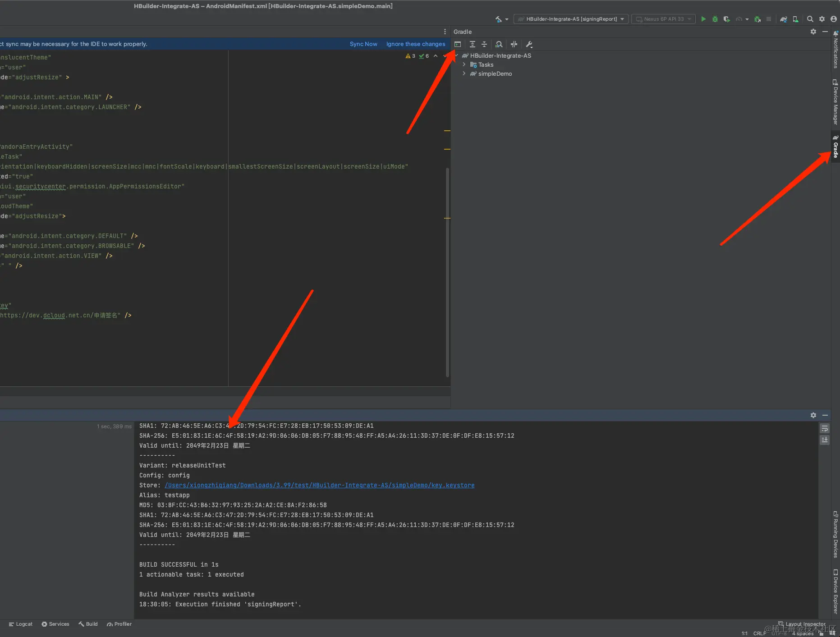The width and height of the screenshot is (840, 637).
Task: Open IDE settings gear in main toolbar
Action: tap(822, 19)
